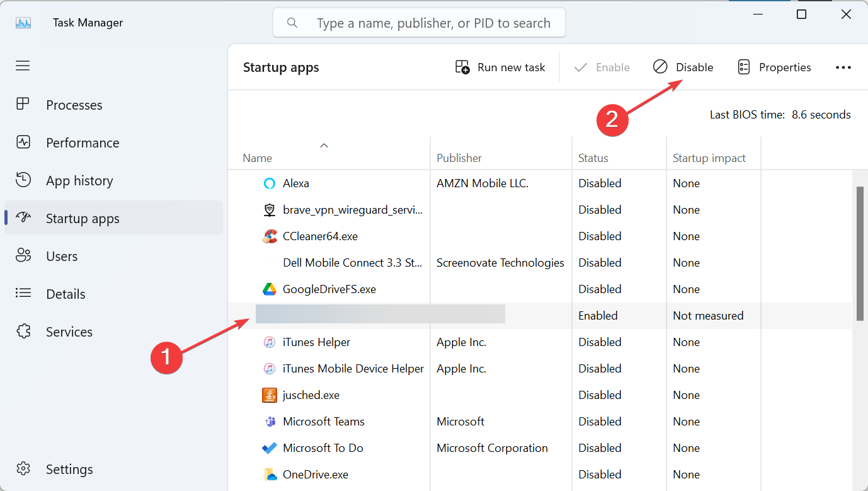This screenshot has height=491, width=868.
Task: Open the Processes page
Action: (74, 105)
